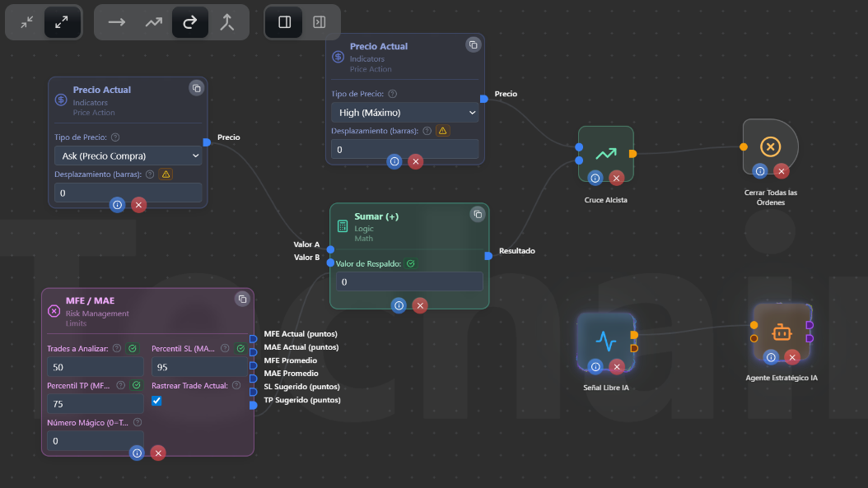Toggle green check beside Trades a Analizar
The image size is (868, 488).
132,349
